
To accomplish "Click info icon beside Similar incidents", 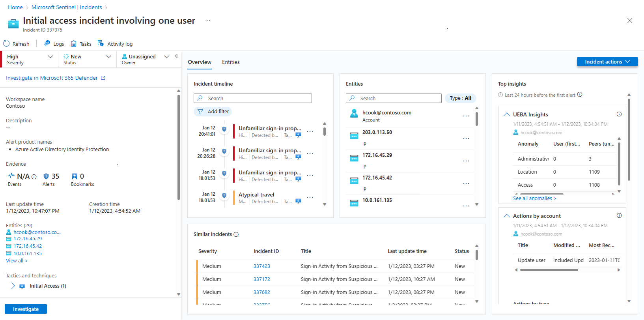I will click(236, 234).
